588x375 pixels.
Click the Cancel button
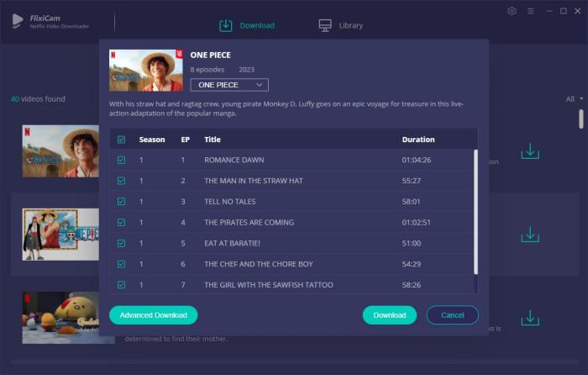[x=453, y=315]
